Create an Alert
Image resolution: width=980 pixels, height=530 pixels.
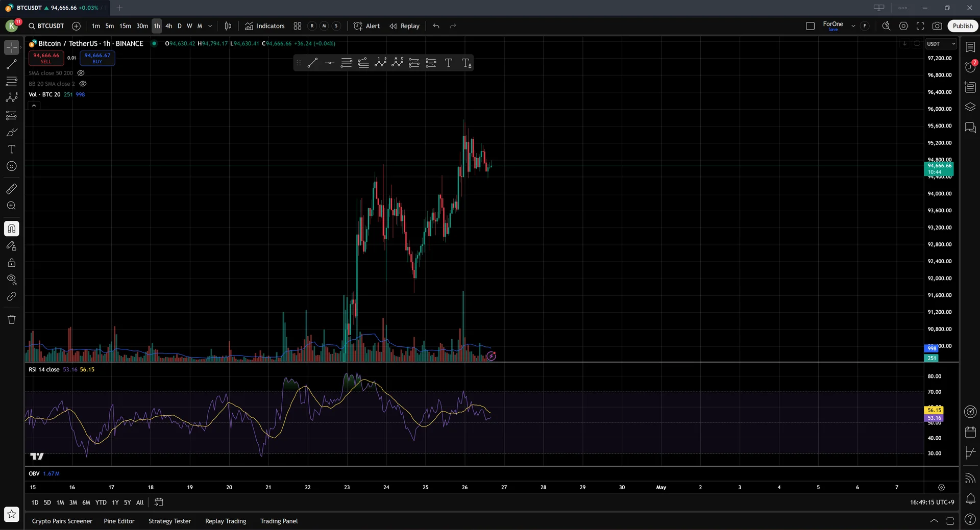coord(366,26)
